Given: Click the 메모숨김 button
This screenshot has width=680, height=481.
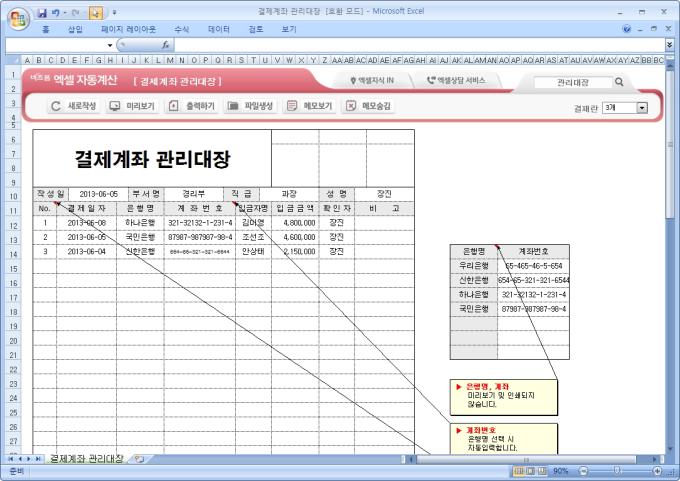Looking at the screenshot, I should click(369, 106).
